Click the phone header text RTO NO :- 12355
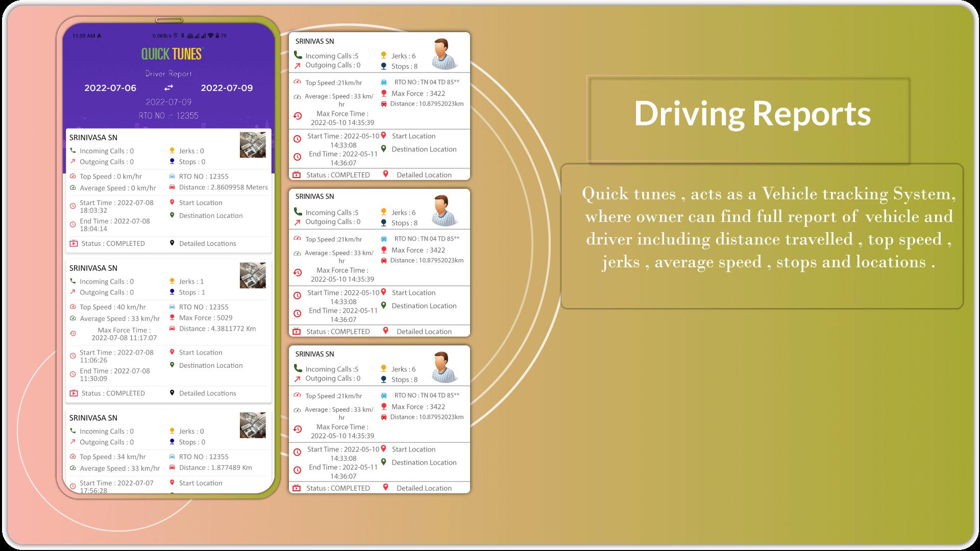This screenshot has height=551, width=980. 168,116
